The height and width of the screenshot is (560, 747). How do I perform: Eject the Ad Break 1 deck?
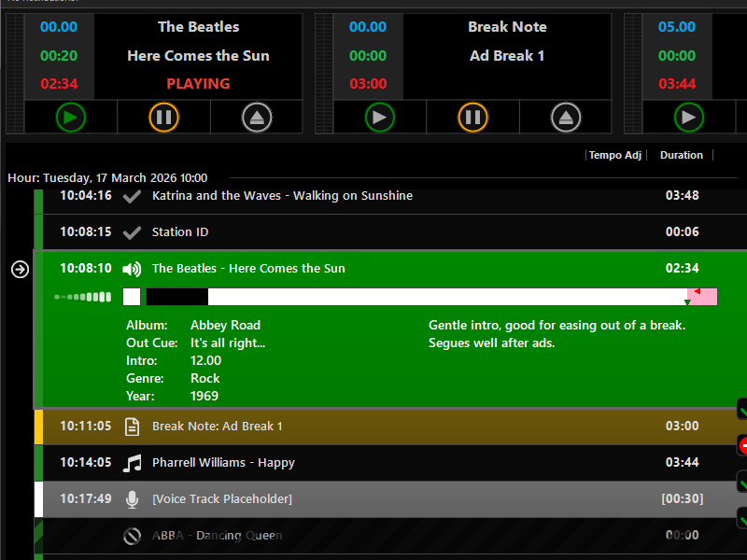click(x=566, y=118)
